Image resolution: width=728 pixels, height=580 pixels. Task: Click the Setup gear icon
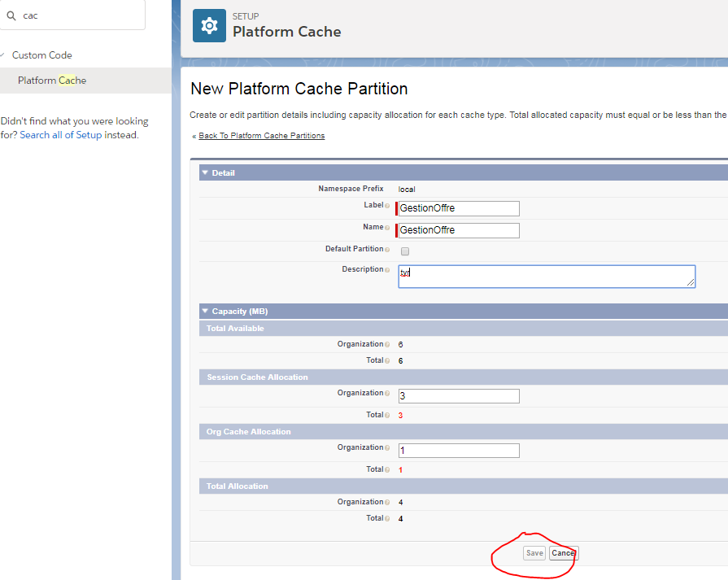tap(209, 25)
